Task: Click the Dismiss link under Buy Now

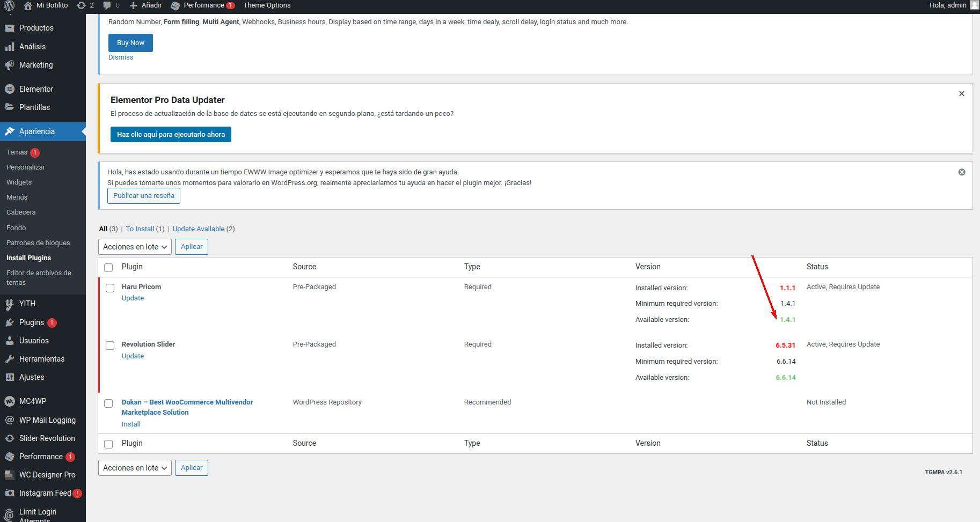Action: click(121, 57)
